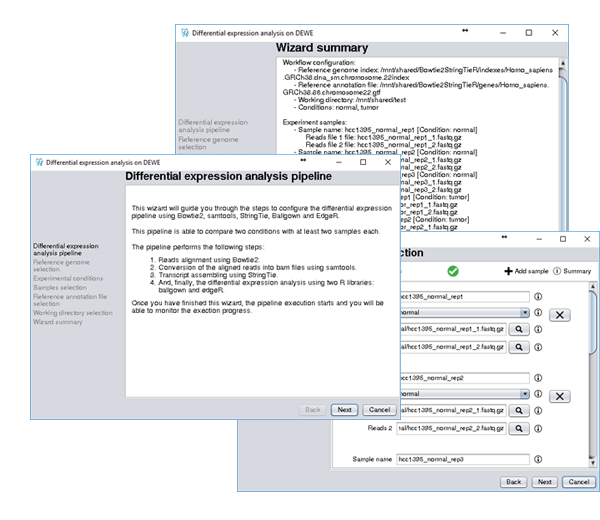Maximize the Wizard summary window
The image size is (600, 520).
point(529,32)
